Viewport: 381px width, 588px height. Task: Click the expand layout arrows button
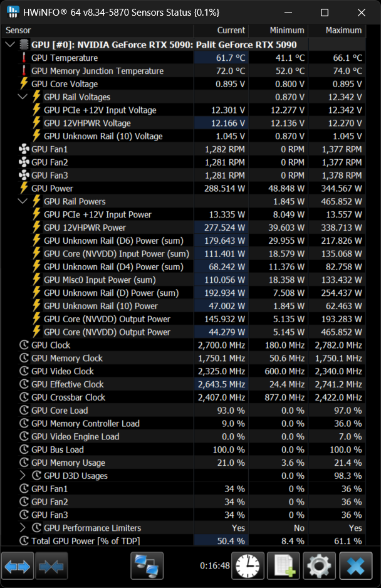(x=18, y=566)
